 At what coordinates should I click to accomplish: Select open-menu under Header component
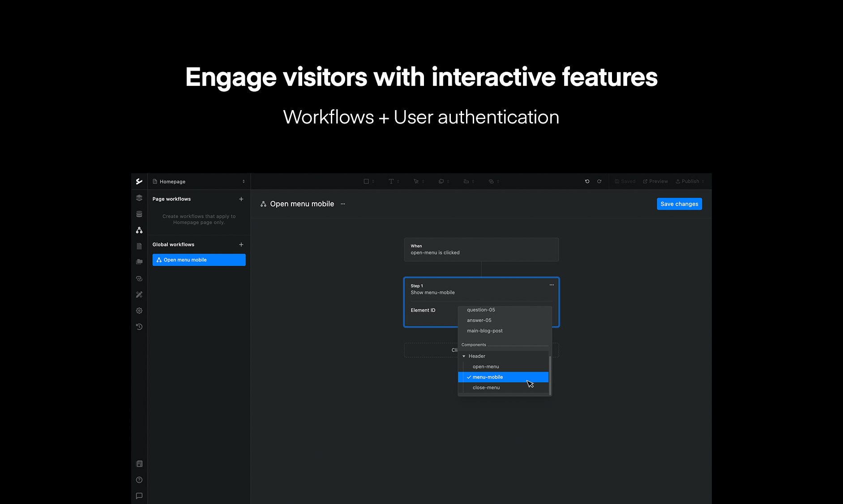click(485, 366)
